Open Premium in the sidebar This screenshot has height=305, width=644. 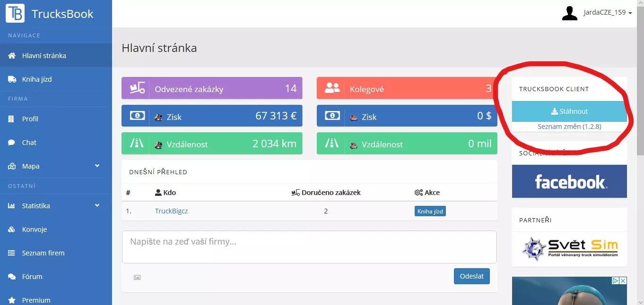pyautogui.click(x=56, y=299)
